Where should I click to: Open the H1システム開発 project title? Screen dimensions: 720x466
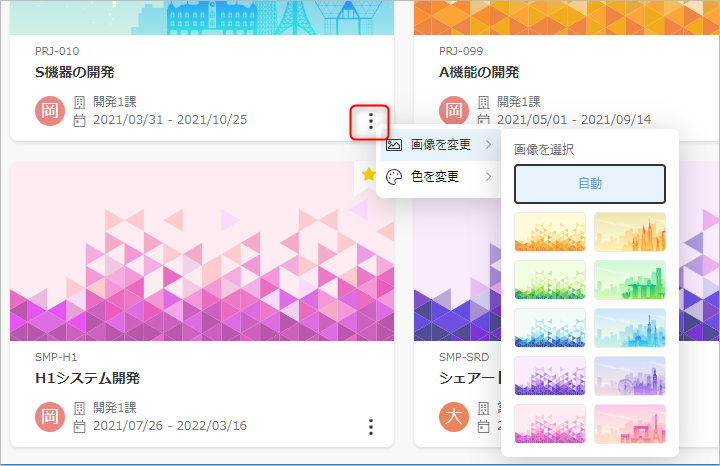(87, 378)
